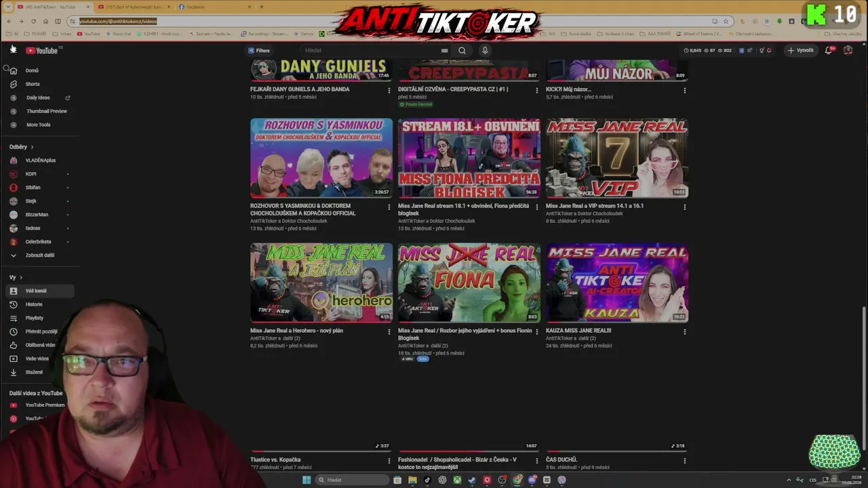Open the account avatar menu

click(x=848, y=50)
